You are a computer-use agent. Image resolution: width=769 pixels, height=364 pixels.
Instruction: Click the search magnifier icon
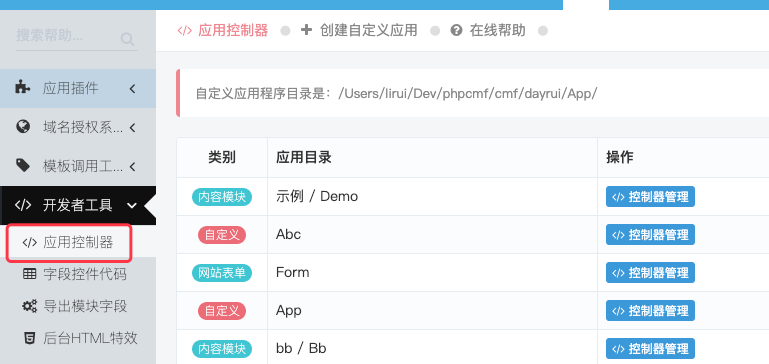(127, 39)
